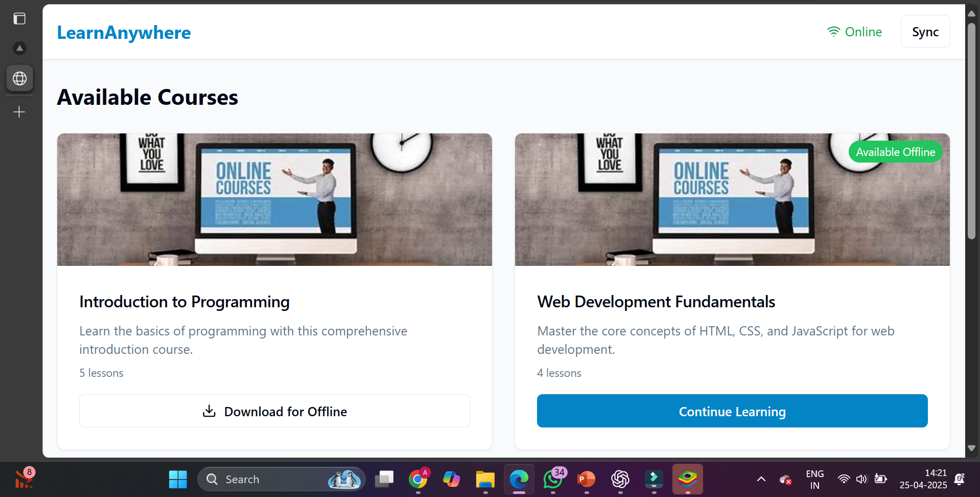This screenshot has width=980, height=497.
Task: Open Windows Start menu
Action: pos(178,479)
